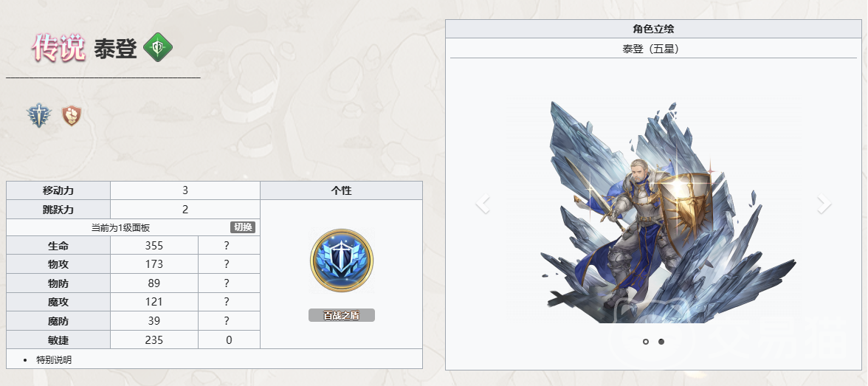
Task: Click the 当前为1级面板 status text
Action: point(121,227)
